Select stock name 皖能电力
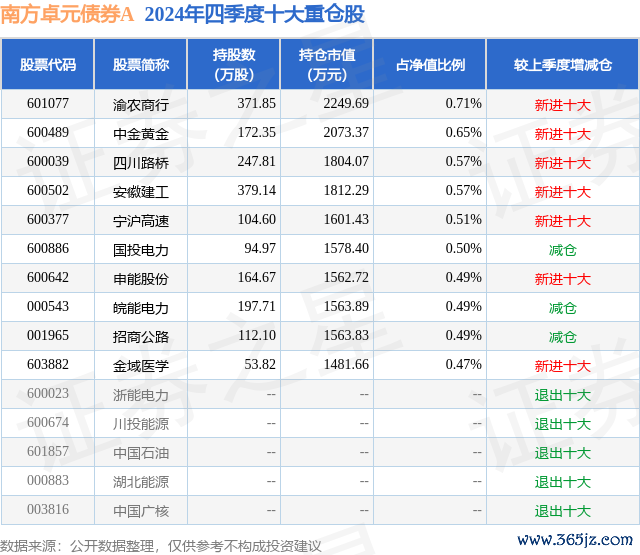Screen dimensions: 640x555 pyautogui.click(x=141, y=308)
